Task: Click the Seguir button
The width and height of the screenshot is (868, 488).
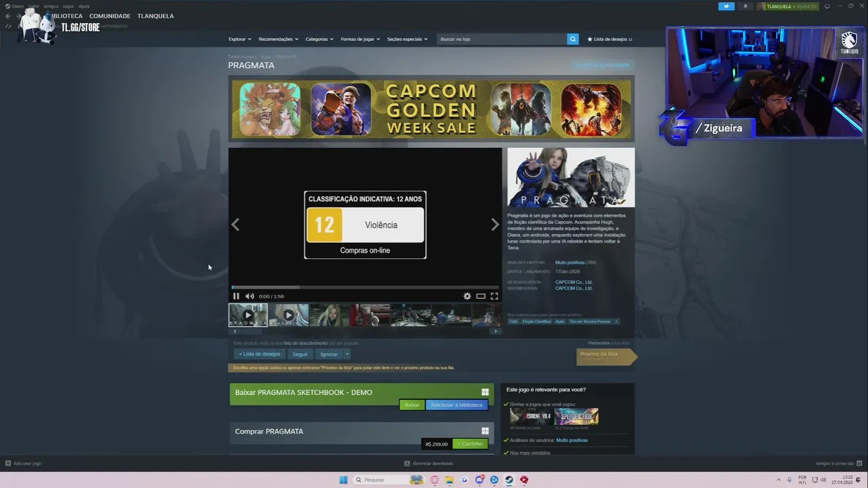Action: (300, 354)
